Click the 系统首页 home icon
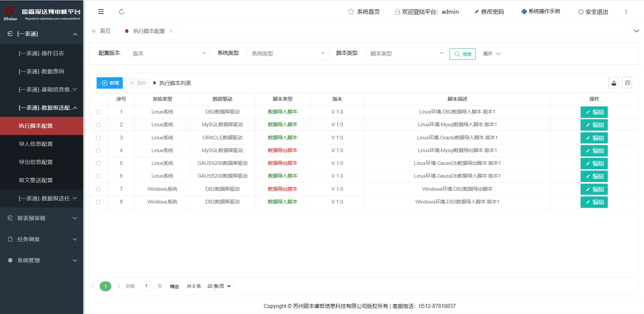The width and height of the screenshot is (644, 314). 351,12
